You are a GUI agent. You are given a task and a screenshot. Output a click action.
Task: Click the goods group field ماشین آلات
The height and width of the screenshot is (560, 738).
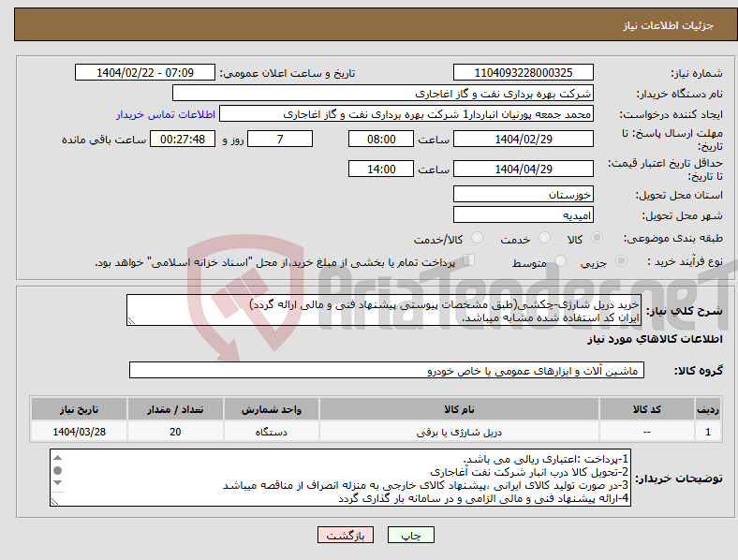point(387,370)
